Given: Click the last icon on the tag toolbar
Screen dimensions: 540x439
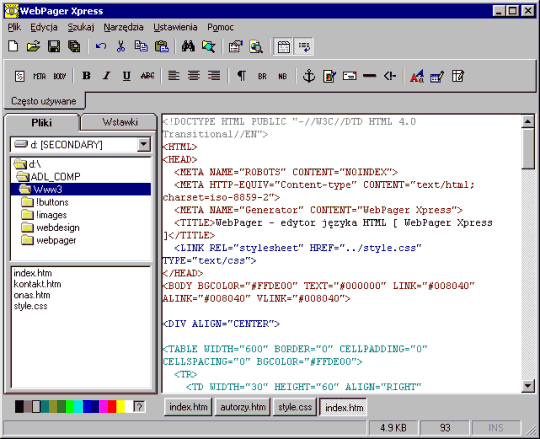Looking at the screenshot, I should 458,76.
